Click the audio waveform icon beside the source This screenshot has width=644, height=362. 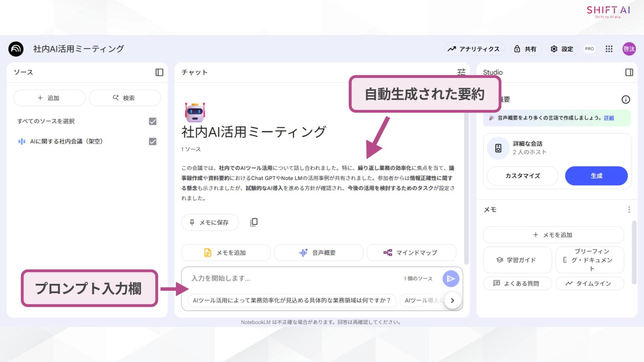point(21,141)
